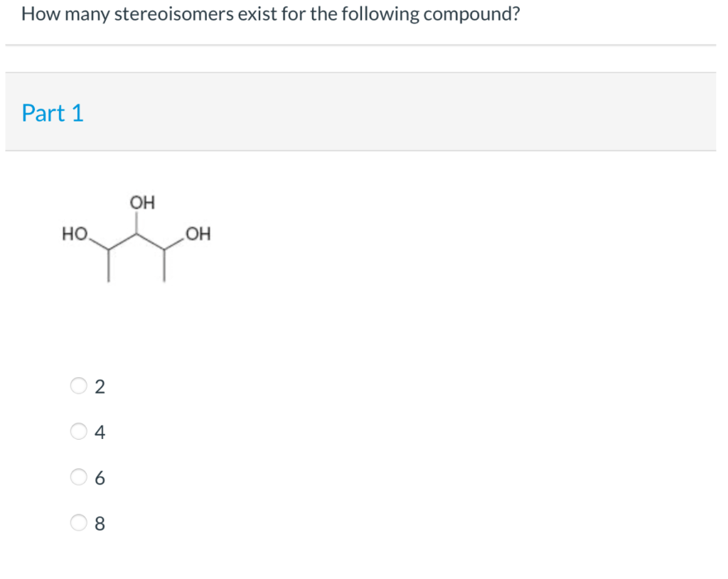Click the answer label text "6"
This screenshot has height=579, width=728.
point(100,477)
